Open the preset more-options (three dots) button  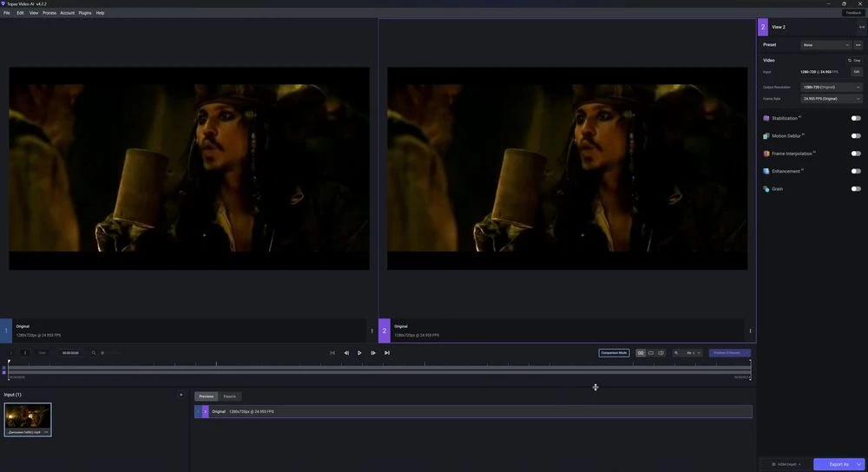tap(858, 45)
